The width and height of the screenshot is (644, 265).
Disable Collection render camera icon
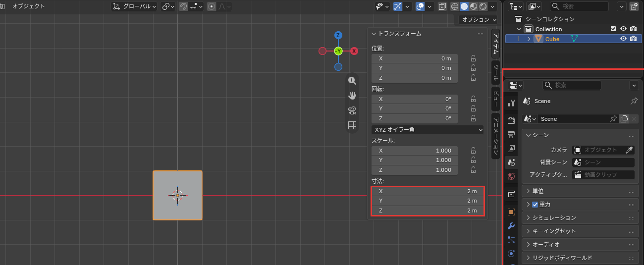pyautogui.click(x=633, y=29)
